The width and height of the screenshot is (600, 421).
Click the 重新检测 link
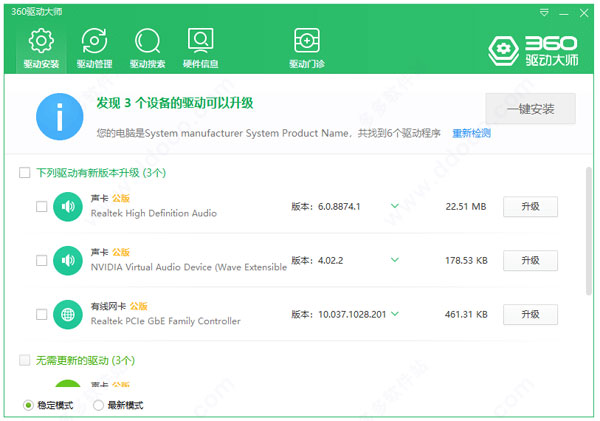click(471, 133)
